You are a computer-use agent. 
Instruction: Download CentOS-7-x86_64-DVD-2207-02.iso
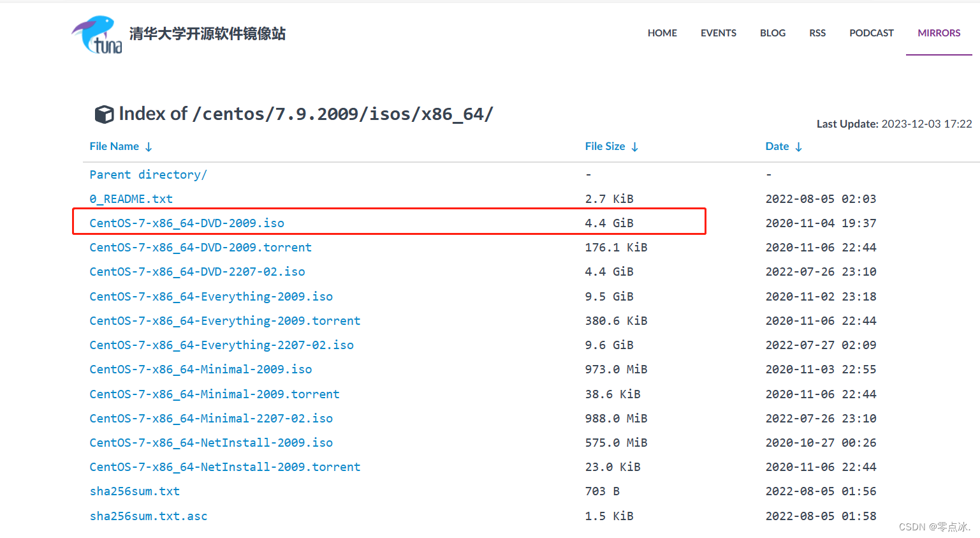tap(197, 272)
